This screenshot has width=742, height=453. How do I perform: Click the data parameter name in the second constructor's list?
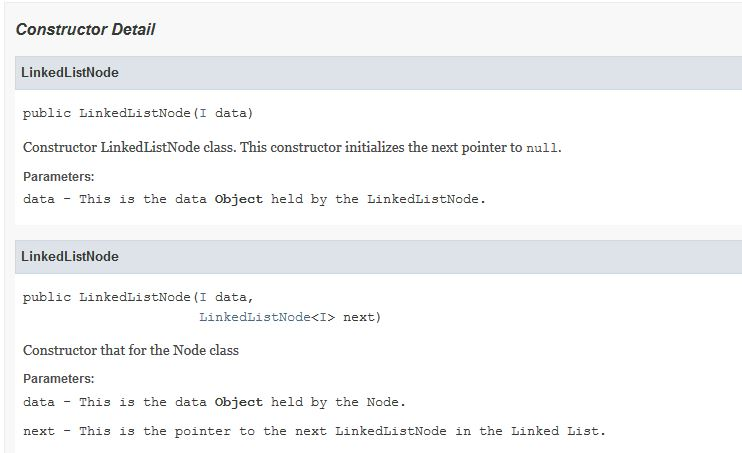click(x=39, y=402)
